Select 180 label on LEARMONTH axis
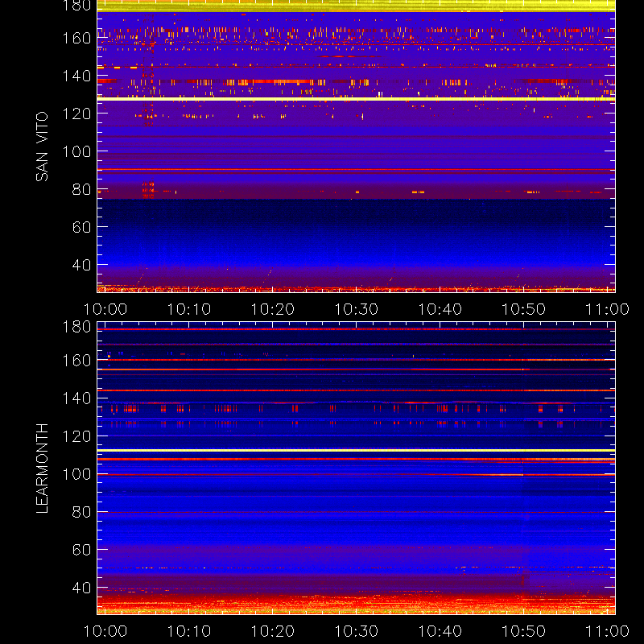The height and width of the screenshot is (644, 644). 76,327
